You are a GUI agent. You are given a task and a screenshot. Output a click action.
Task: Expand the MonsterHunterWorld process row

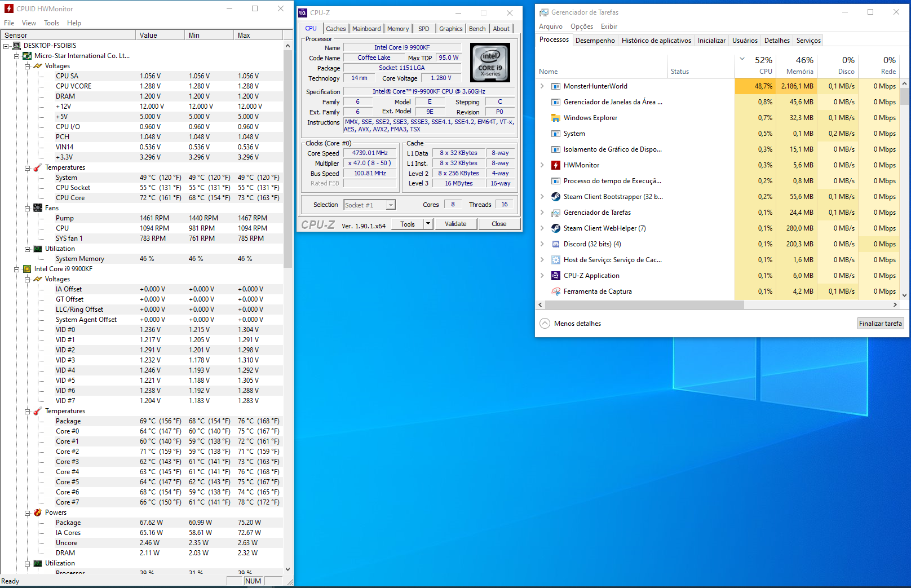(x=542, y=86)
